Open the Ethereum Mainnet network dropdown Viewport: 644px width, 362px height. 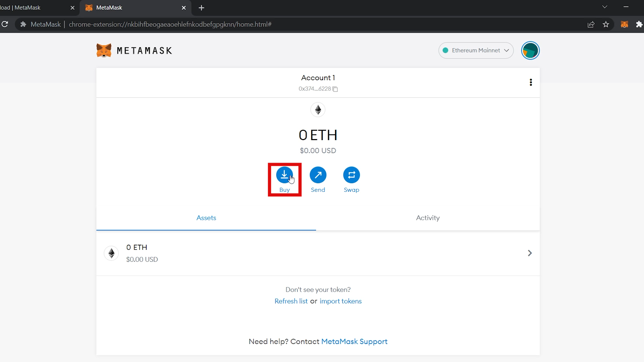(x=476, y=50)
